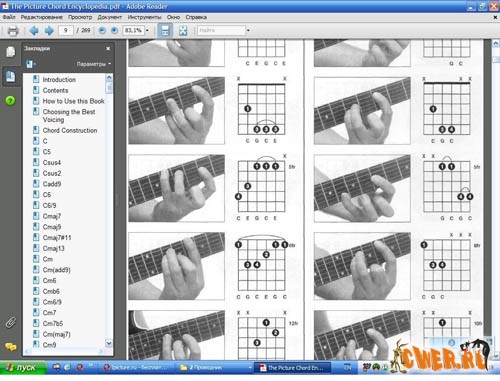Open the Окно menu
This screenshot has width=500, height=381.
(173, 17)
